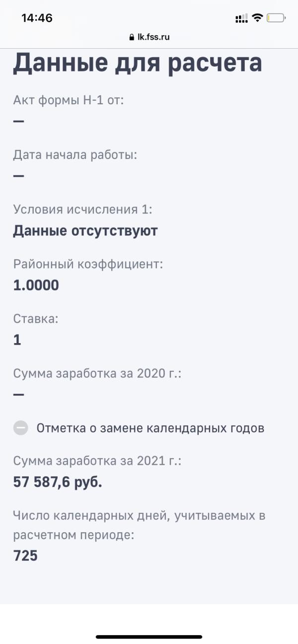Tap the lock icon beside lk.fss.ru
The image size is (298, 644).
[x=132, y=37]
